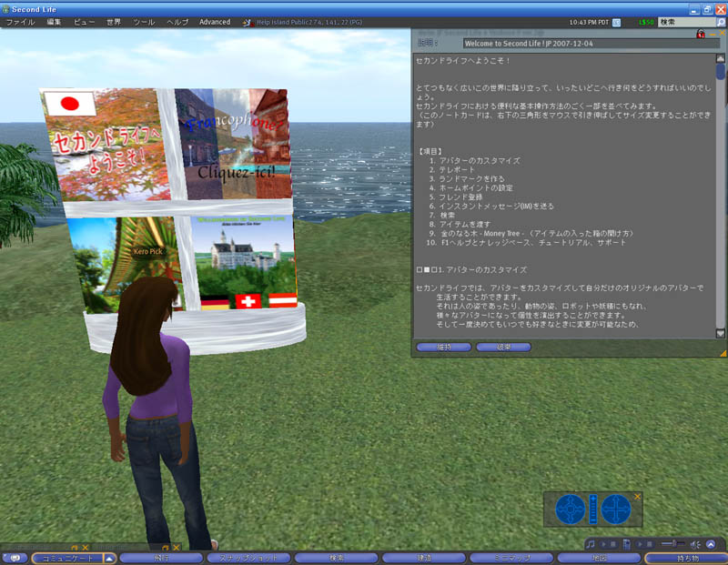
Task: Click the 飛行 (Fly) button
Action: (x=161, y=559)
